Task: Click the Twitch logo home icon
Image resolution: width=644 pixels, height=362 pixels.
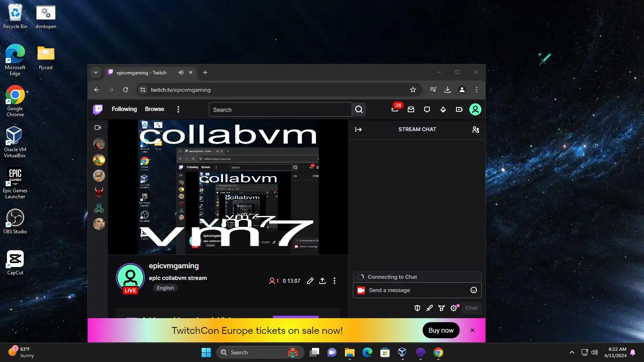Action: pos(98,109)
